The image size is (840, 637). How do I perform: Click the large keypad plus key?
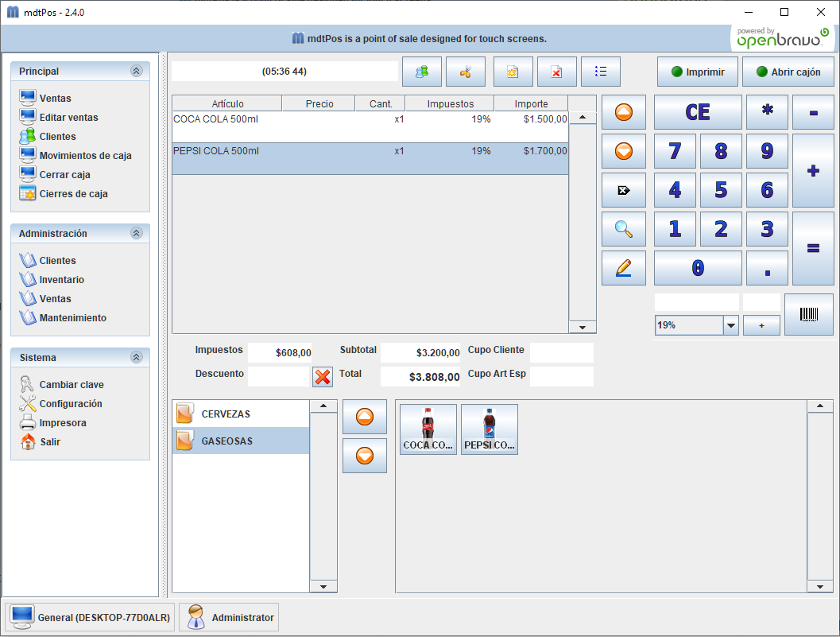point(813,170)
